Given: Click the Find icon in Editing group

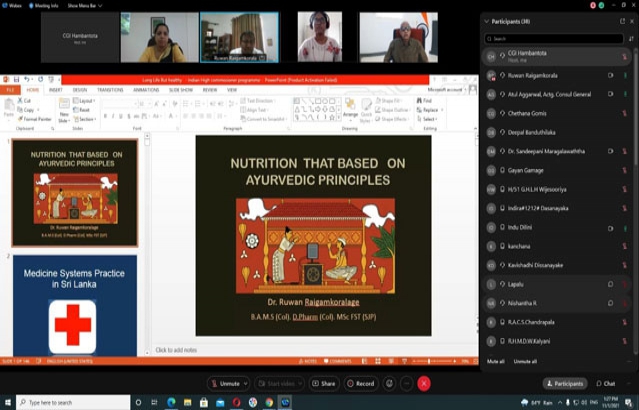Looking at the screenshot, I should click(x=423, y=101).
